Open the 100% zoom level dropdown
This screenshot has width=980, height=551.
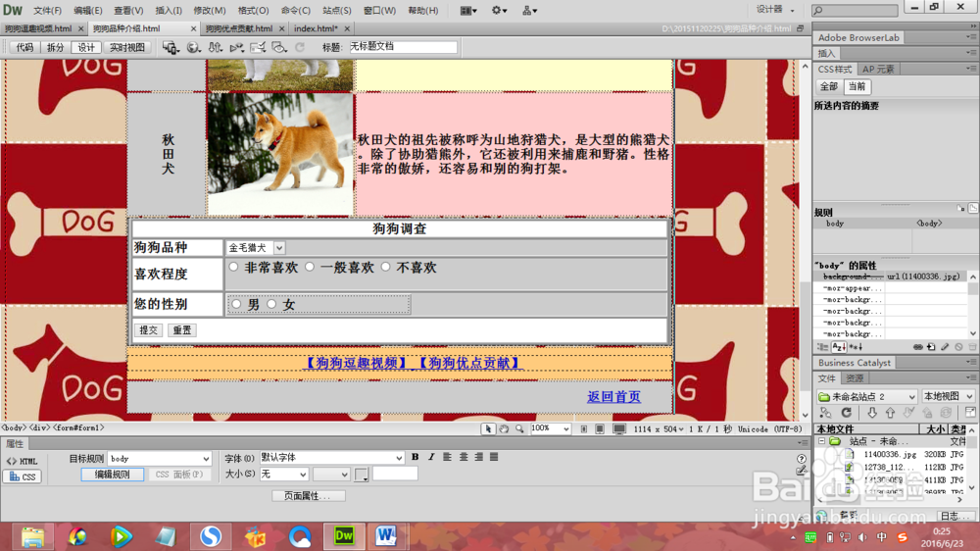point(550,429)
